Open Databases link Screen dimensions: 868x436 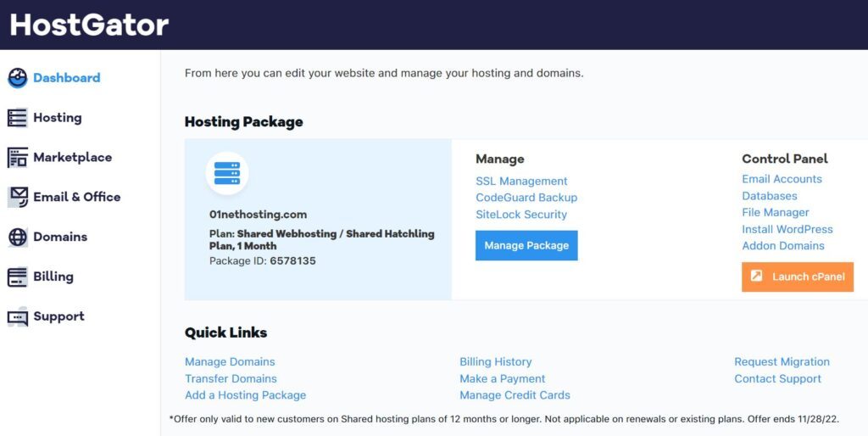770,196
